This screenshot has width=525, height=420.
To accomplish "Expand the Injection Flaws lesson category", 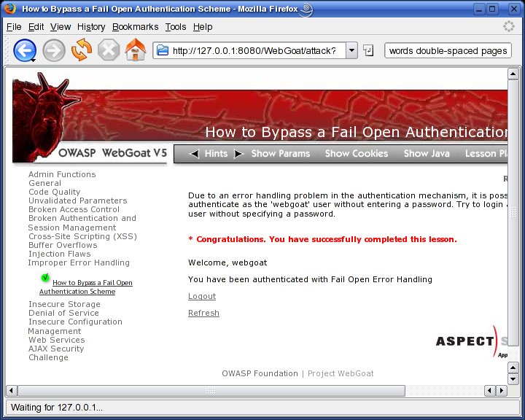I will pos(60,254).
